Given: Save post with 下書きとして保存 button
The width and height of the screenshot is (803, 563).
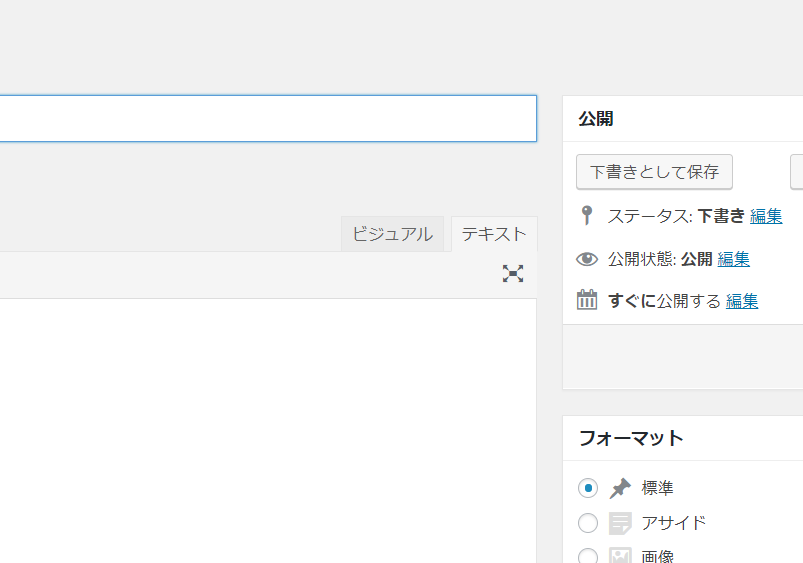Looking at the screenshot, I should tap(654, 172).
